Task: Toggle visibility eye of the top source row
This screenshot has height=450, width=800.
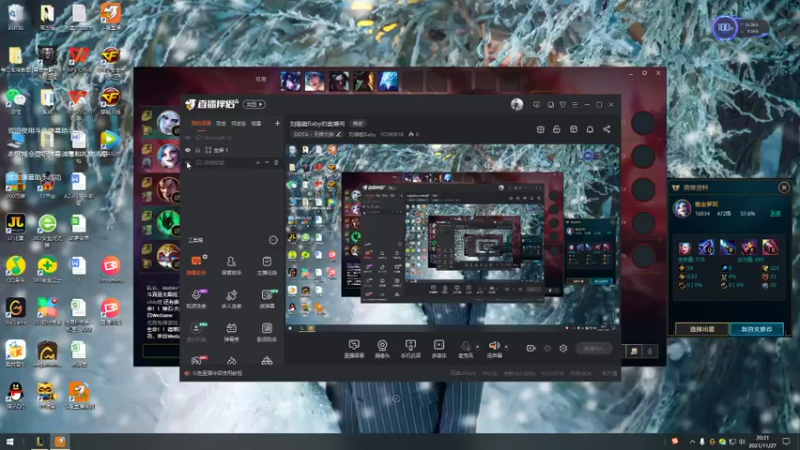Action: coord(188,138)
